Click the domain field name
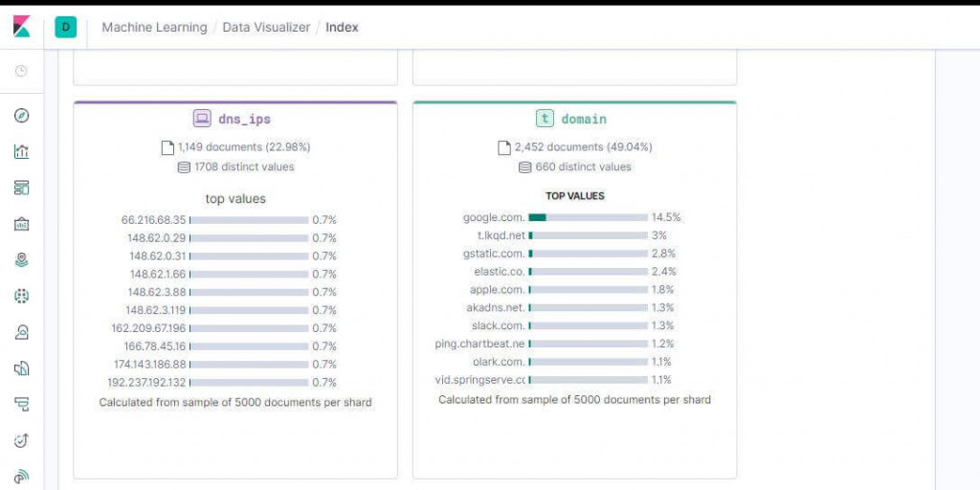 click(x=584, y=119)
